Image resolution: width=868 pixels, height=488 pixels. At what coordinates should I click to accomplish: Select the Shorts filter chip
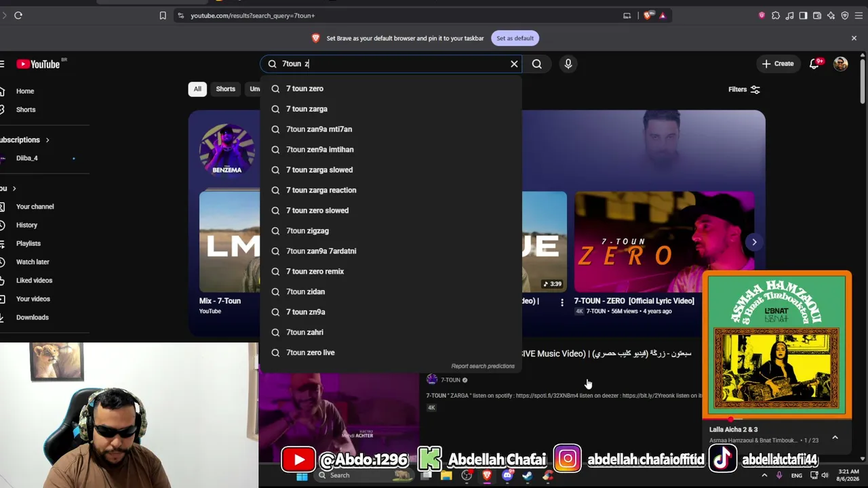click(x=225, y=89)
